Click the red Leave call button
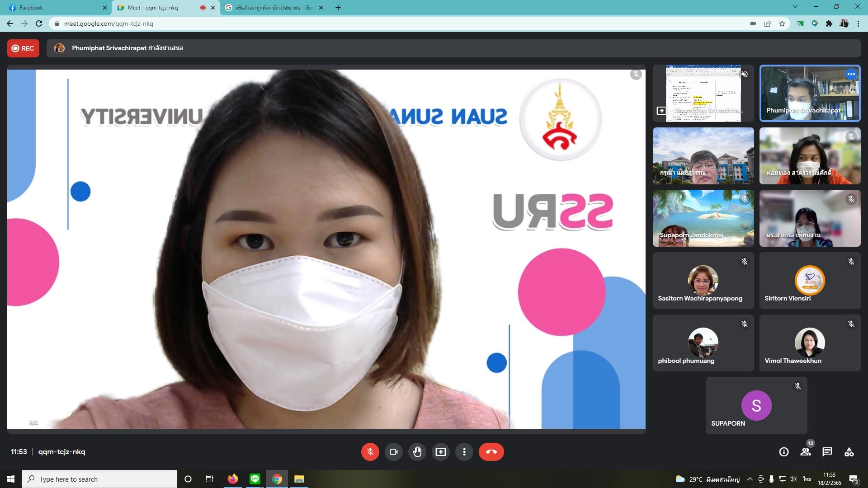 pos(491,452)
